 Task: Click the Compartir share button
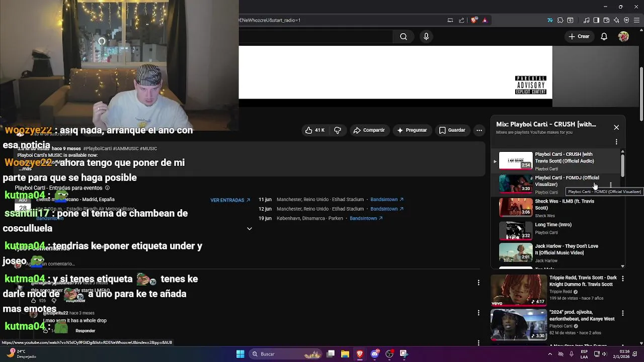tap(369, 130)
